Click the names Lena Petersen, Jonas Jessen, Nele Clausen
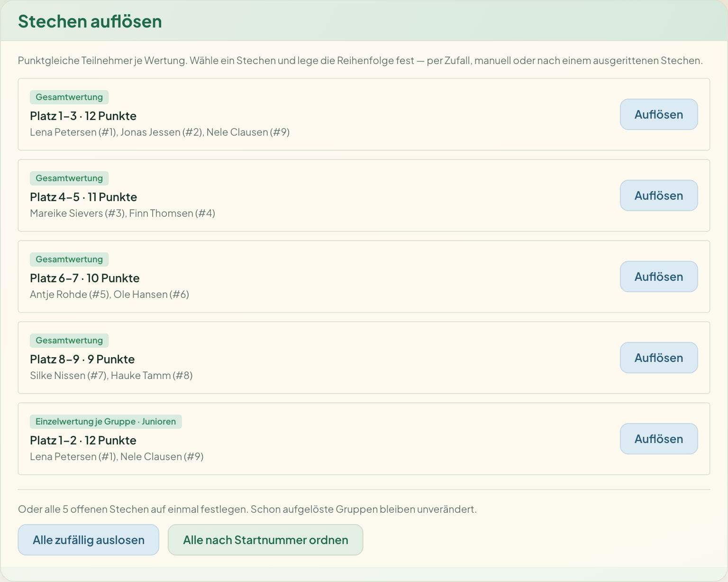 tap(160, 132)
